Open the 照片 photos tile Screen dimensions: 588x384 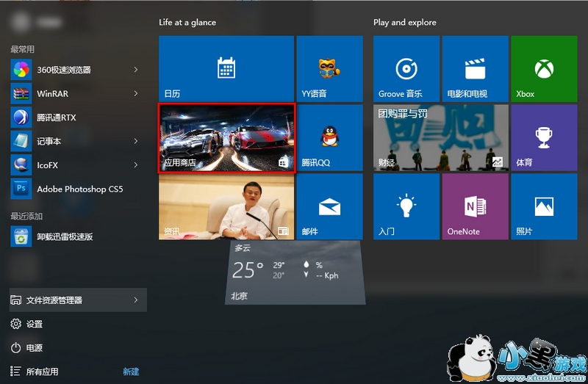(x=544, y=206)
